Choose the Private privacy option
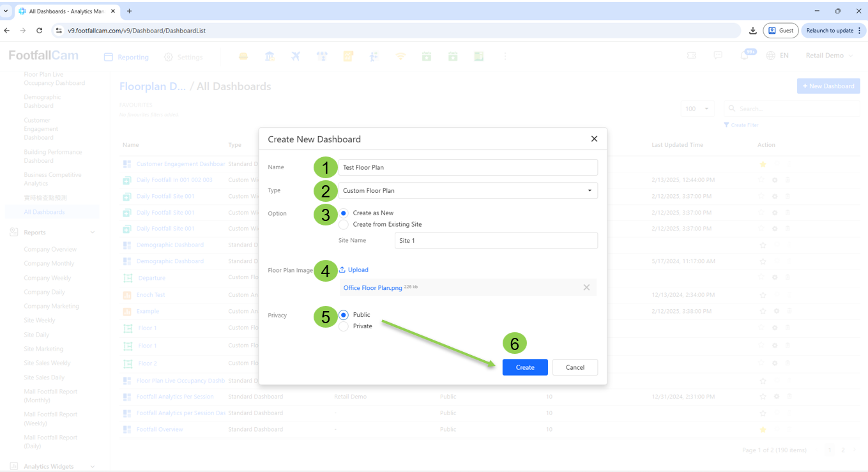The width and height of the screenshot is (868, 472). [344, 326]
